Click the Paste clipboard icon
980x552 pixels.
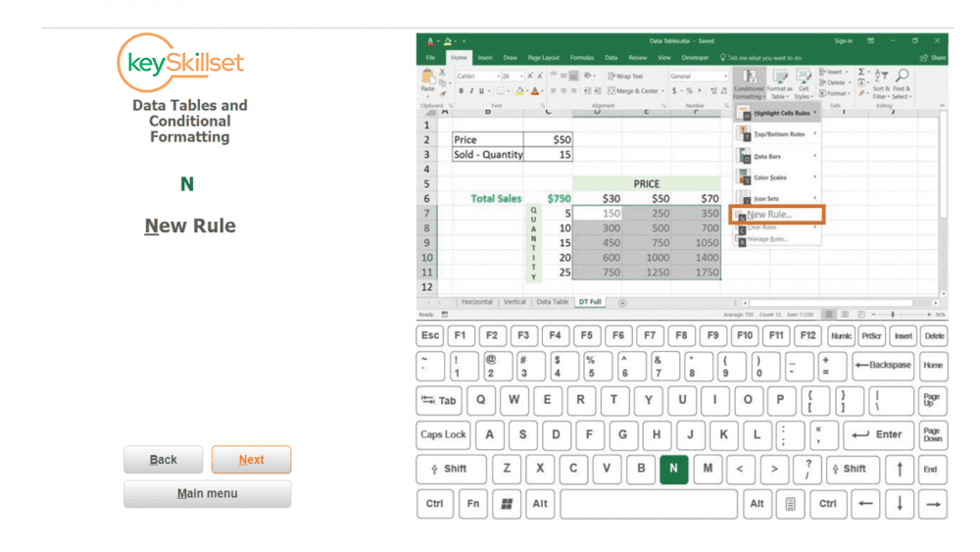click(428, 78)
